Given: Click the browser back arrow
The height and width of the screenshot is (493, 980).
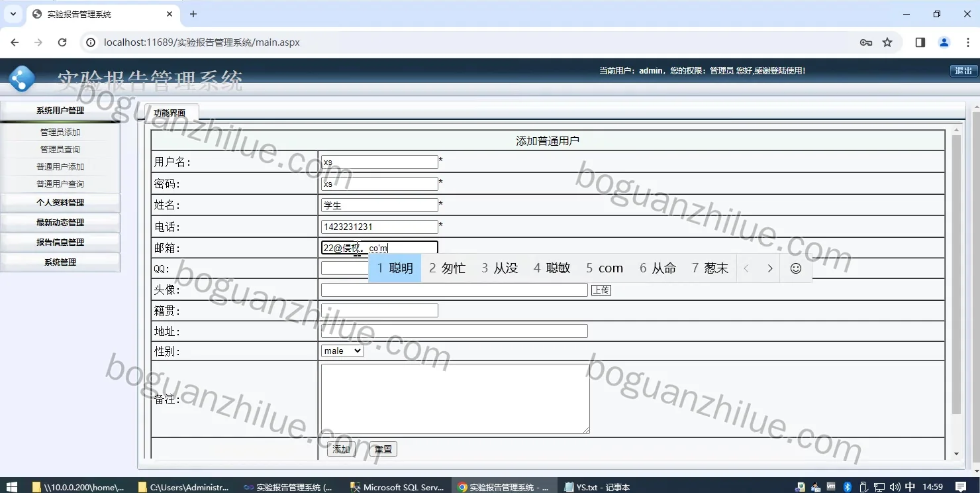Looking at the screenshot, I should [x=15, y=42].
